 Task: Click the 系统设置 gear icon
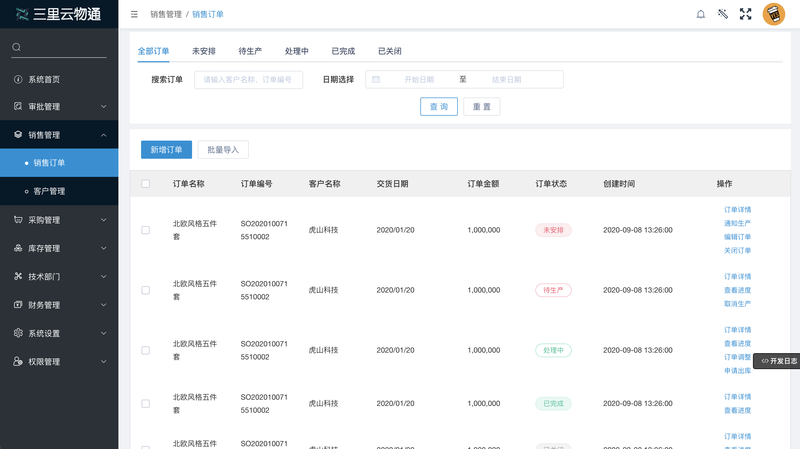[18, 333]
